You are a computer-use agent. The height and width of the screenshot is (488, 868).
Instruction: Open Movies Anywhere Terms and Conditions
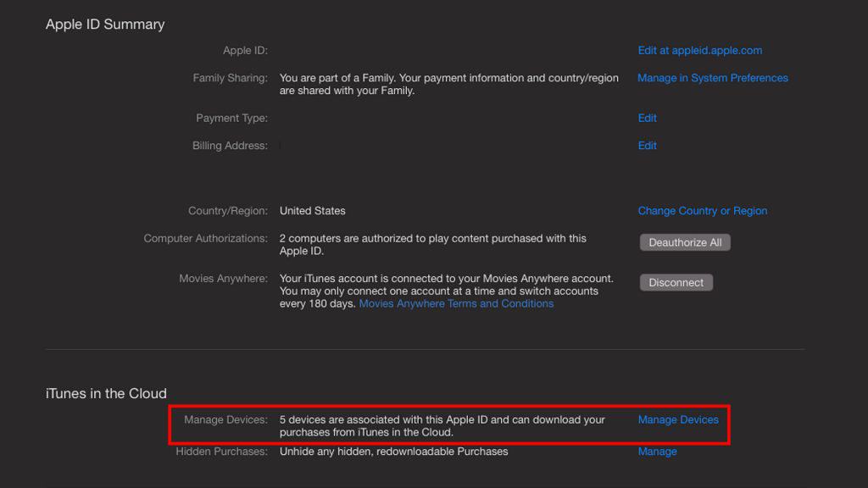click(x=456, y=304)
